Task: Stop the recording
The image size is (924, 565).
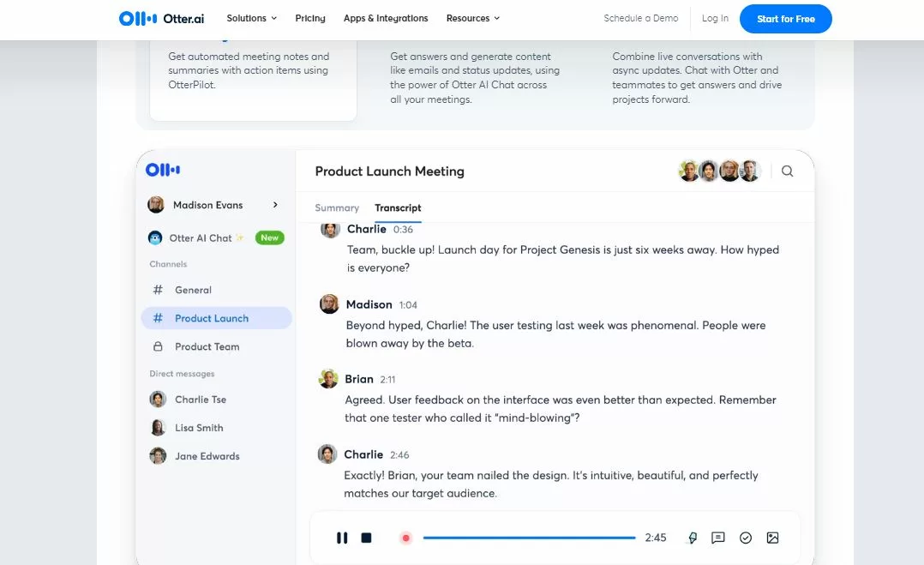Action: pos(366,538)
